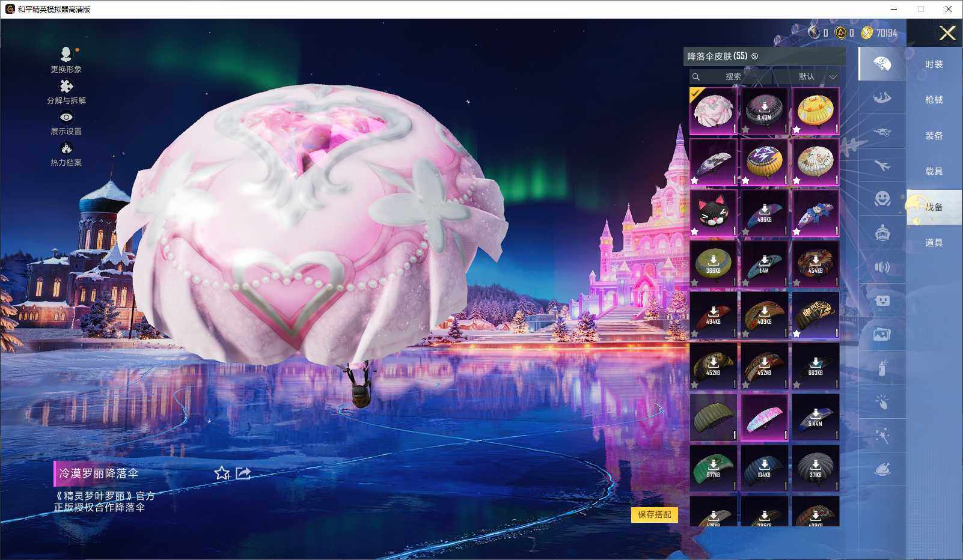Image resolution: width=963 pixels, height=560 pixels.
Task: Switch to the 装备 tab
Action: click(x=934, y=136)
